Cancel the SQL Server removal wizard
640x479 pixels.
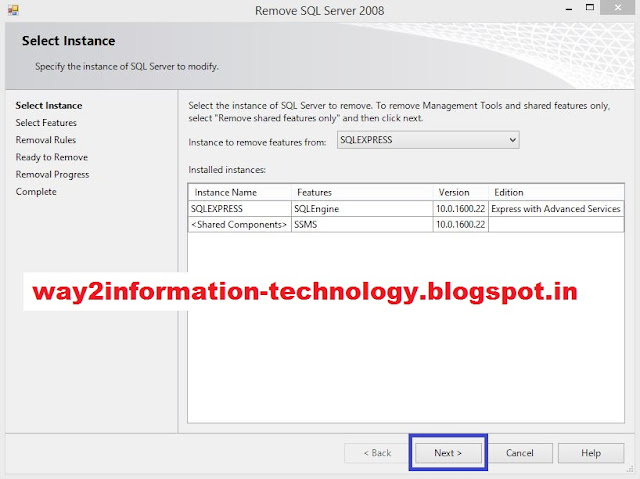(520, 453)
